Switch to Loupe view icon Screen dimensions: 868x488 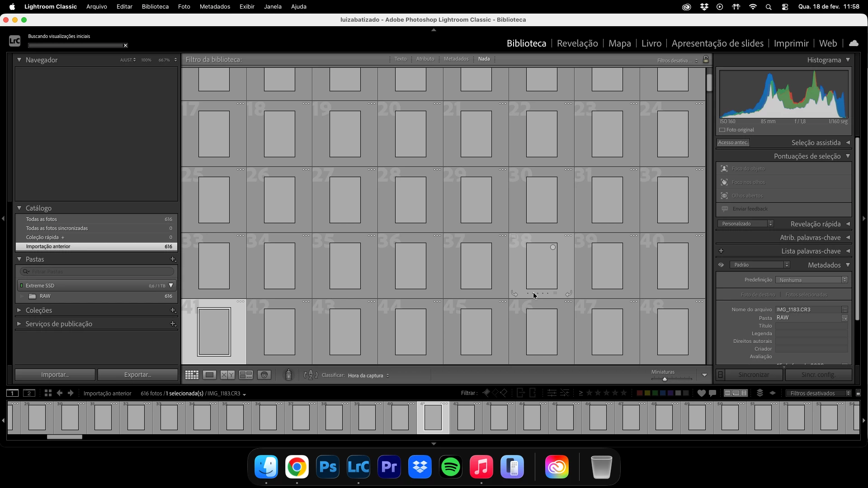coord(209,375)
